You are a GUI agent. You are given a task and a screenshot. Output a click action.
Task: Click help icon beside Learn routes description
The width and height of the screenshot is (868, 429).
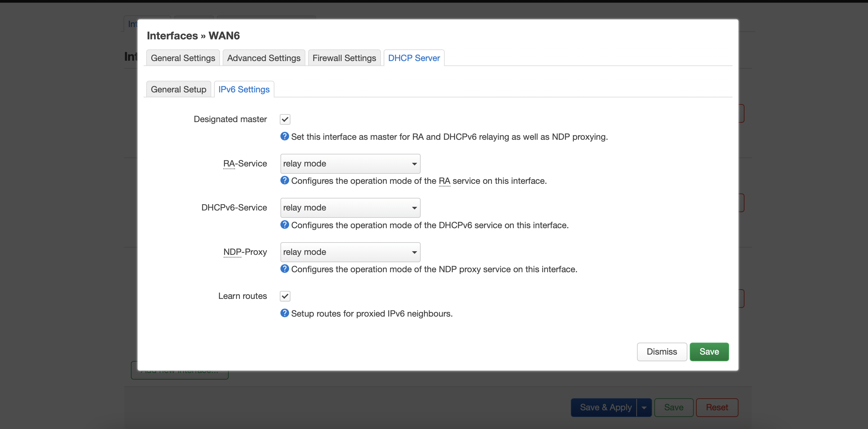[284, 313]
